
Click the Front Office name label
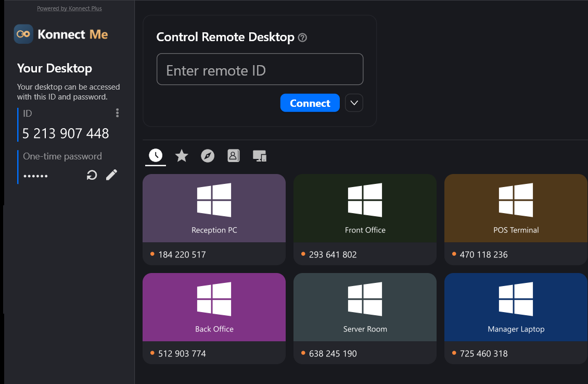click(365, 230)
